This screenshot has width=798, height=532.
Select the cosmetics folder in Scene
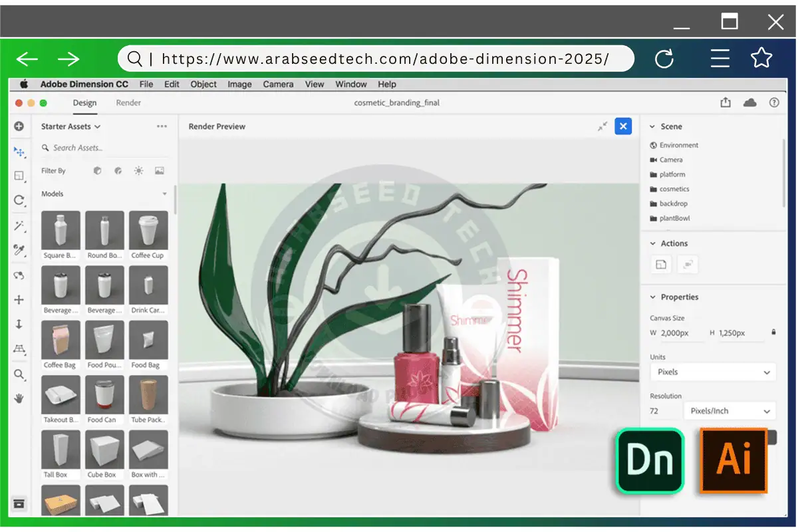[674, 189]
